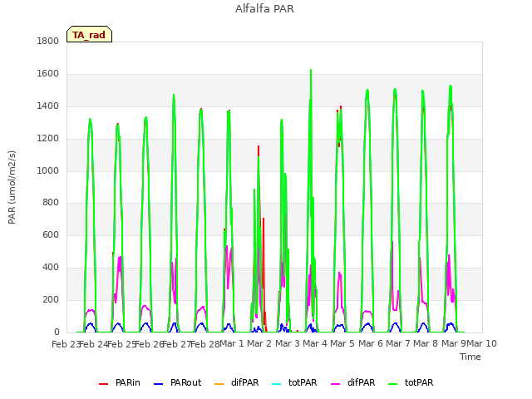
Task: Click the 200 y-axis tick label
Action: click(x=51, y=299)
